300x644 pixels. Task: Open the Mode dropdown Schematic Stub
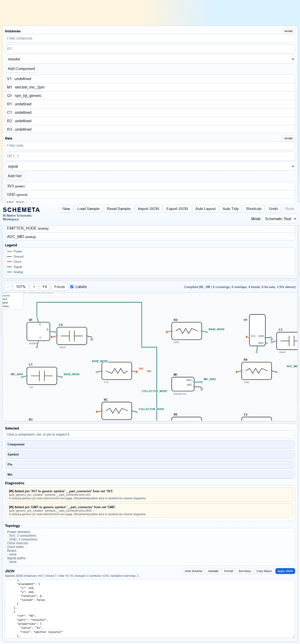279,219
